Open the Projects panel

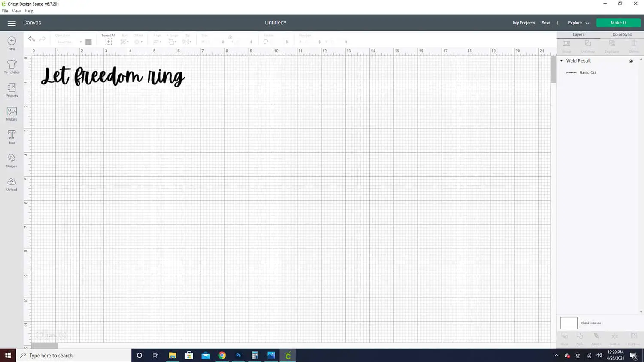coord(12,90)
